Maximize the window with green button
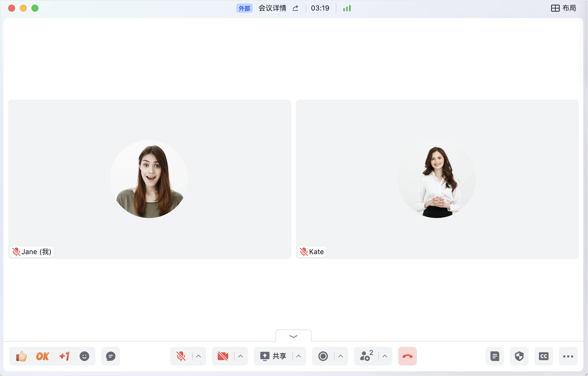 point(35,8)
